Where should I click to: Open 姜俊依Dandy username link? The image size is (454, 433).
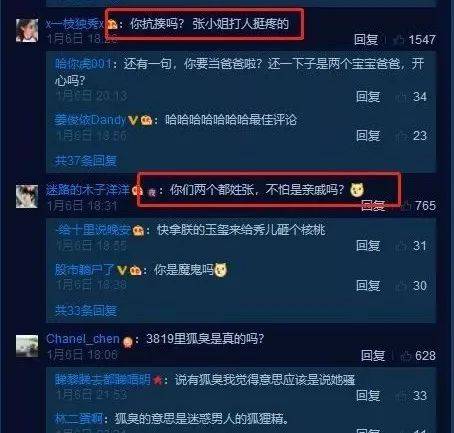(x=90, y=120)
